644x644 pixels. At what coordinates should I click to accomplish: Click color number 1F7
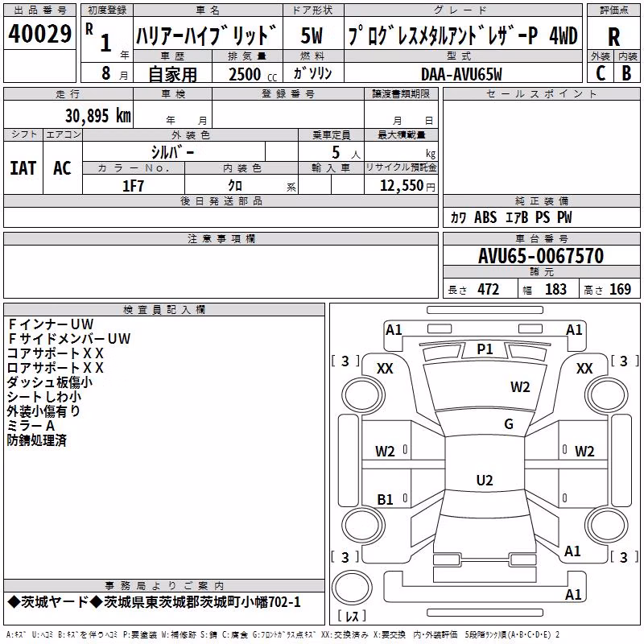(x=133, y=186)
